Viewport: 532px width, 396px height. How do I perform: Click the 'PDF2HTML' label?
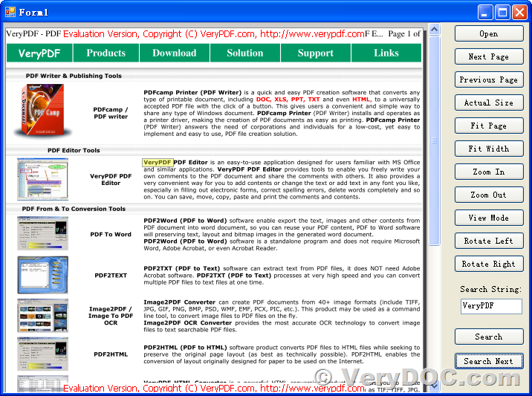coord(111,354)
